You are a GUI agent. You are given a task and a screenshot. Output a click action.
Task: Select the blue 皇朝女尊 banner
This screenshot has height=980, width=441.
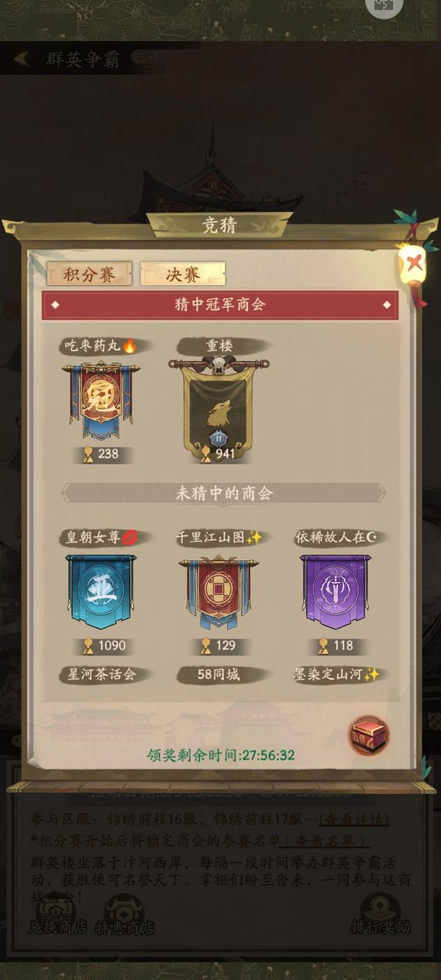[x=101, y=592]
